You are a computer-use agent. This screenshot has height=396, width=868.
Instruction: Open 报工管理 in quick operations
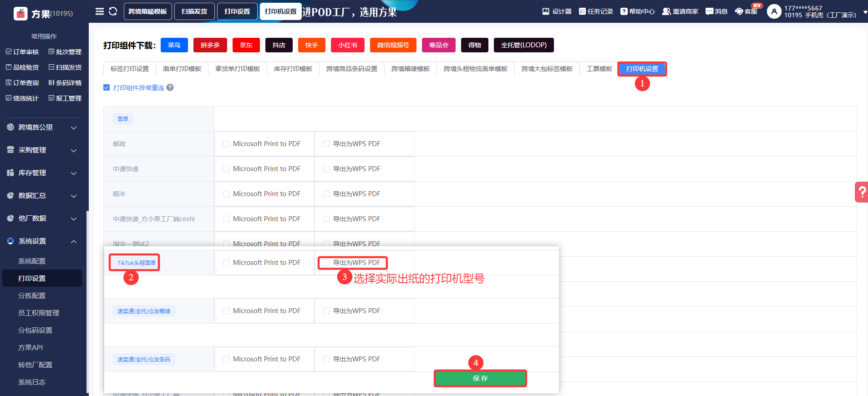65,98
